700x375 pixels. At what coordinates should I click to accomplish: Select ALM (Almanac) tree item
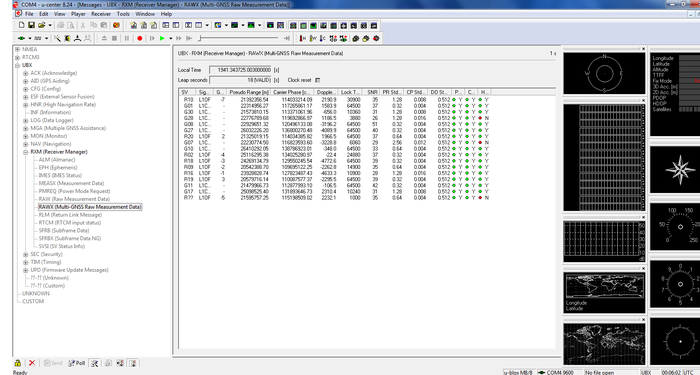(x=57, y=160)
